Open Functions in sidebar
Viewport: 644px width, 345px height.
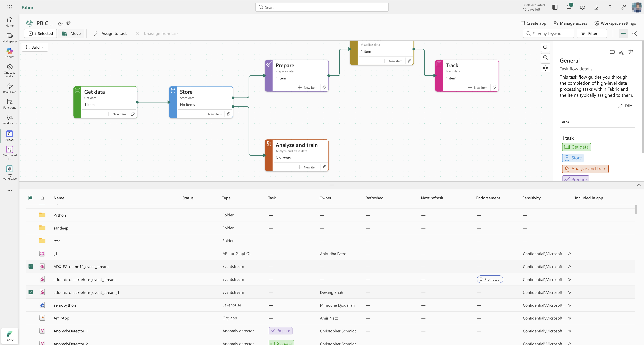click(10, 104)
